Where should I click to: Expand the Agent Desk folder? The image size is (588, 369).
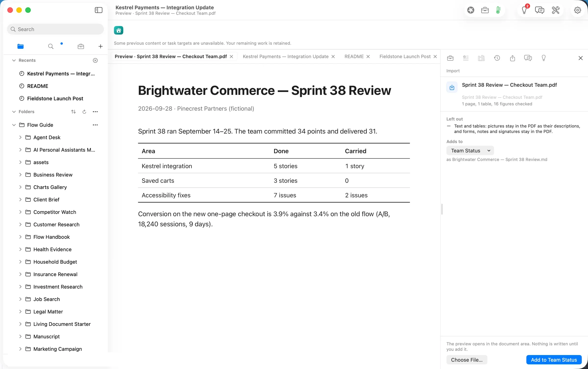[x=20, y=137]
